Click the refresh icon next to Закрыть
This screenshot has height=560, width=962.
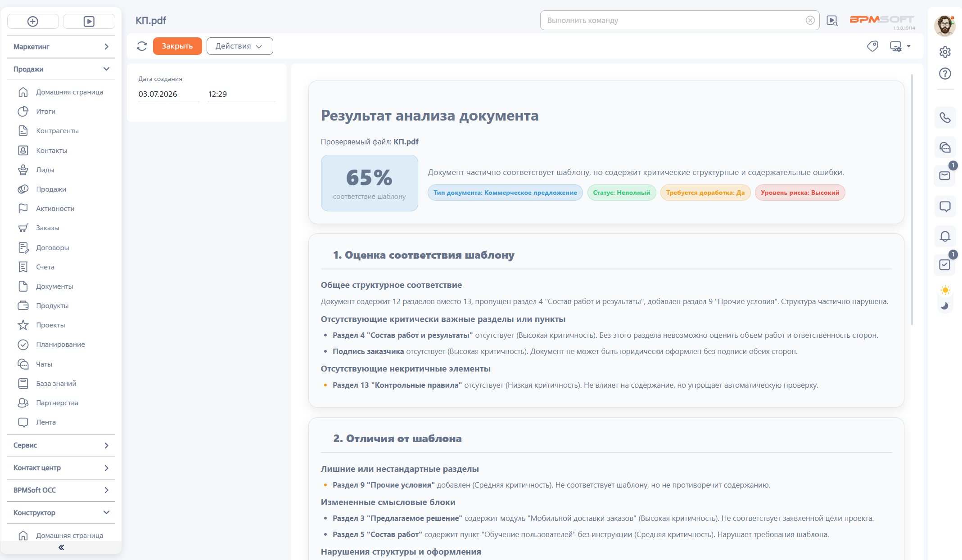click(x=142, y=46)
